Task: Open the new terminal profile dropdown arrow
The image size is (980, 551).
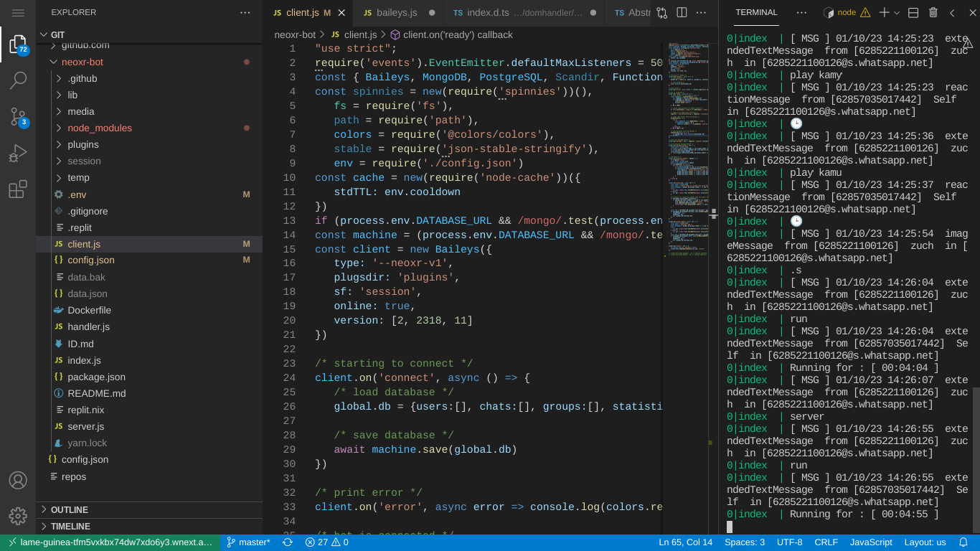Action: point(897,13)
